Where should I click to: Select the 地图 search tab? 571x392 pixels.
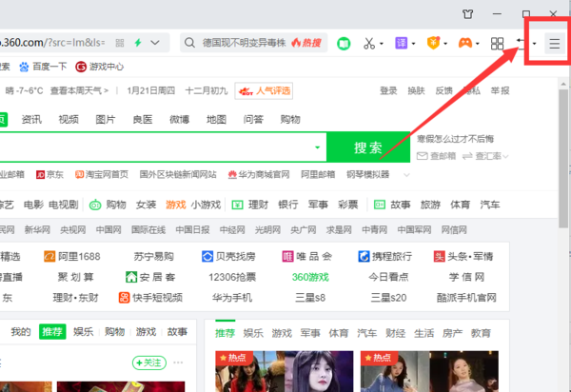pyautogui.click(x=216, y=119)
